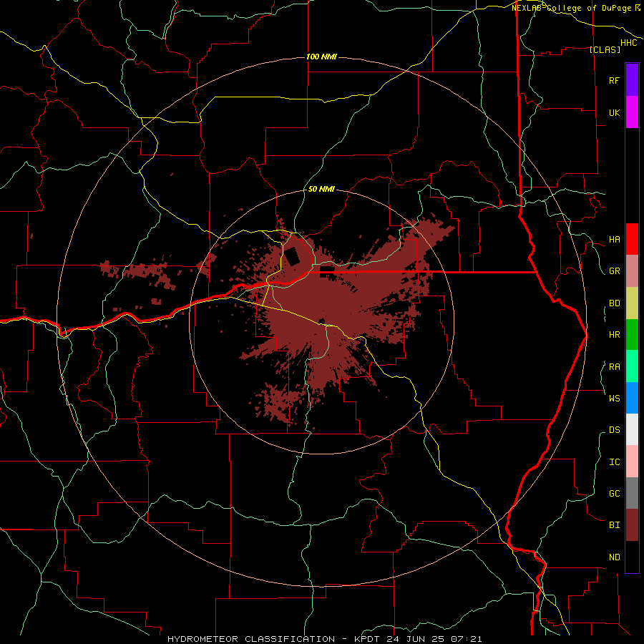This screenshot has height=644, width=644.
Task: Click the GC gray legend swatch
Action: click(632, 493)
